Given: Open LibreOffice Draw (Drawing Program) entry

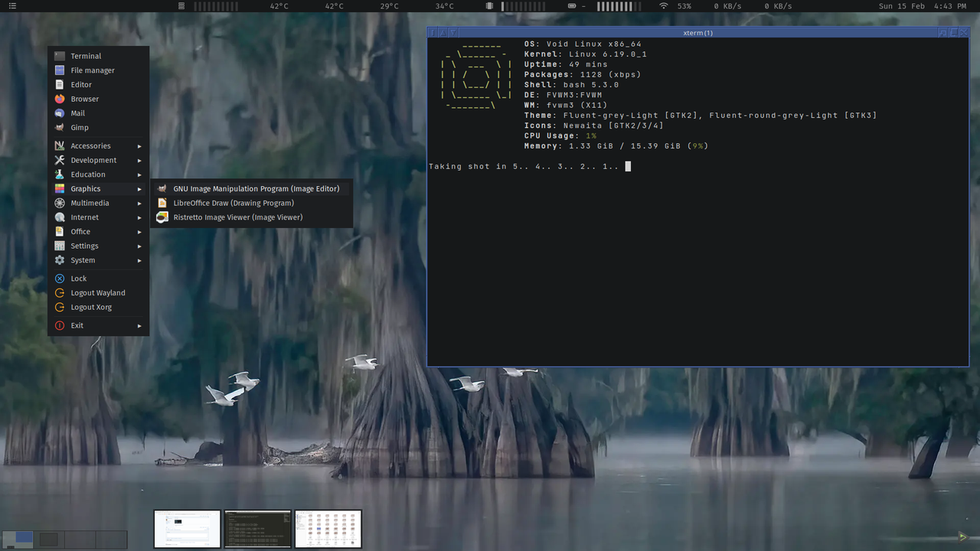Looking at the screenshot, I should click(252, 203).
